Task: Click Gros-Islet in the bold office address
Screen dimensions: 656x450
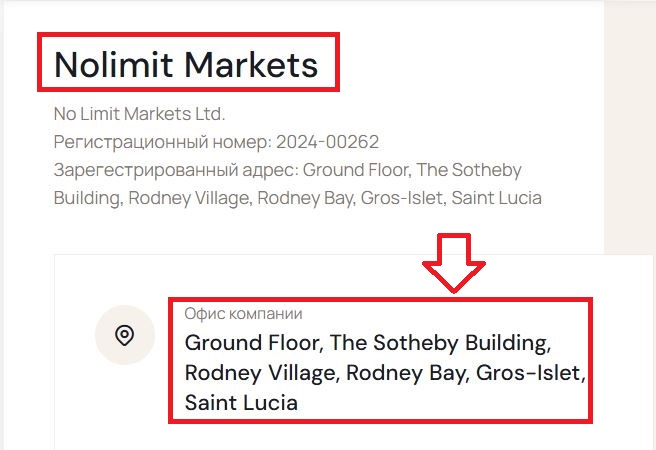Action: point(529,373)
